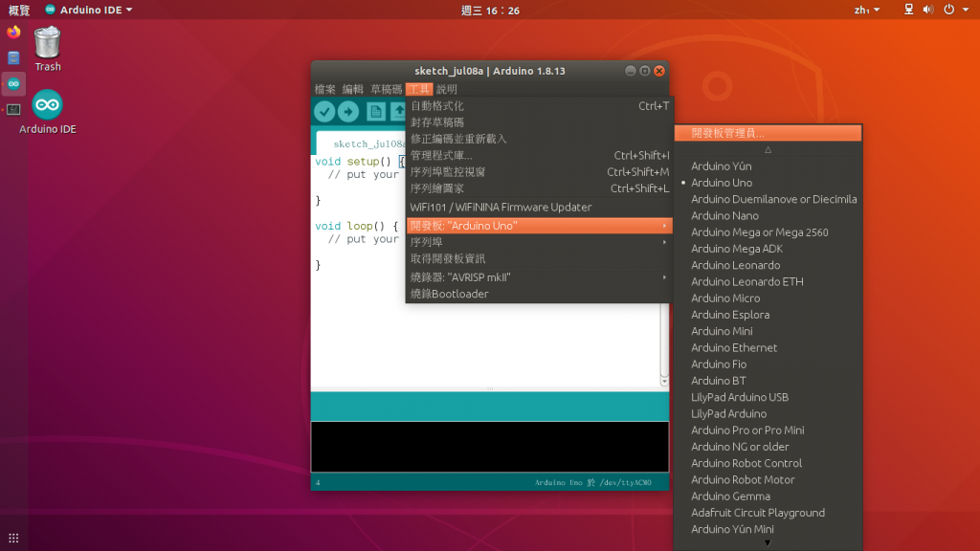
Task: Open 管理程式庫... from the menu
Action: point(539,155)
